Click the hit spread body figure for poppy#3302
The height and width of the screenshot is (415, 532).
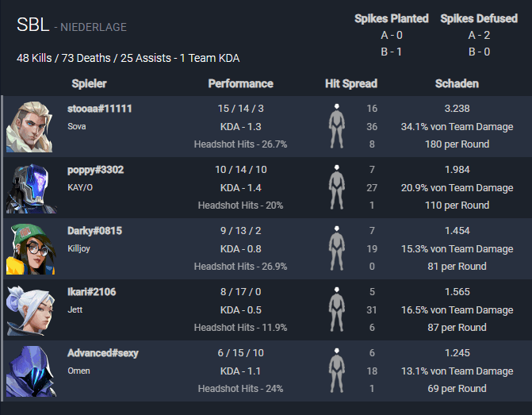point(337,187)
